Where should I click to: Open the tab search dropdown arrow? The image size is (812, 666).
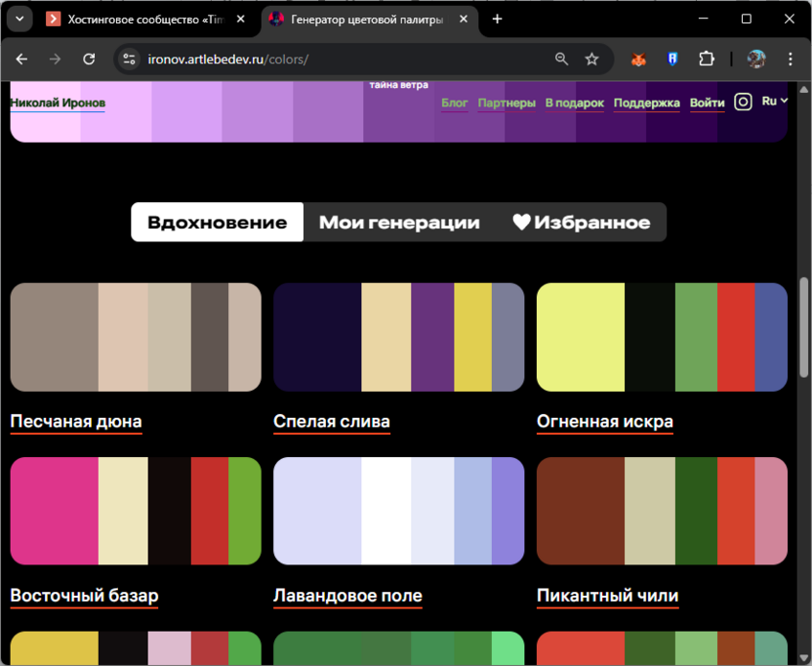coord(19,19)
